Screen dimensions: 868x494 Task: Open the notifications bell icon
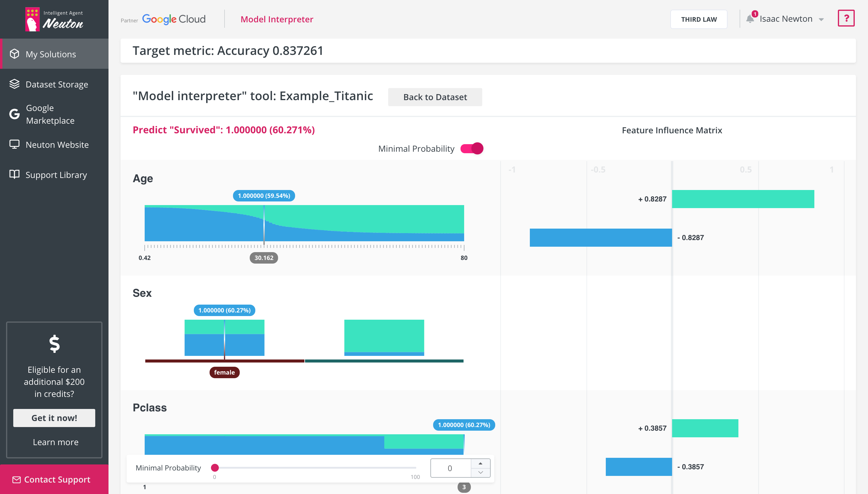tap(750, 19)
